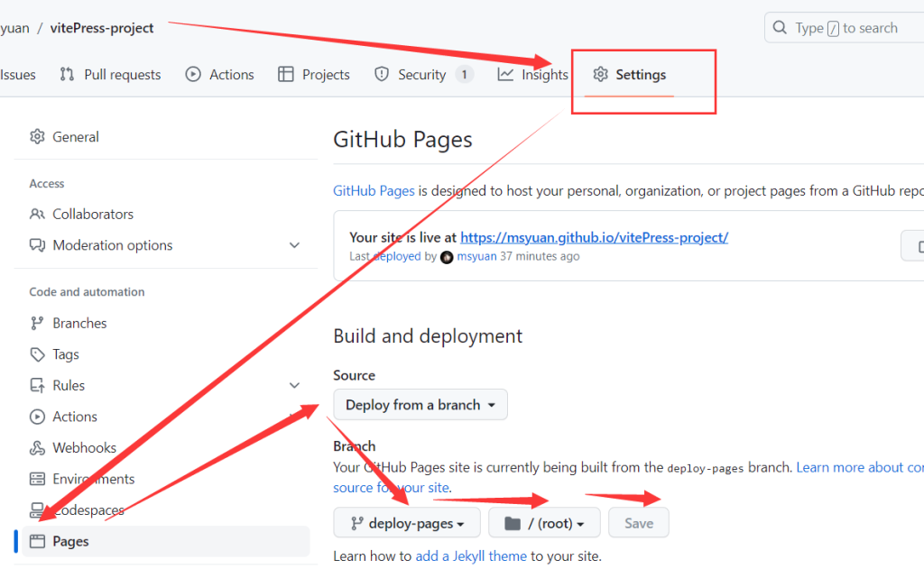Open the Webhooks settings icon
This screenshot has height=578, width=924.
pos(37,447)
